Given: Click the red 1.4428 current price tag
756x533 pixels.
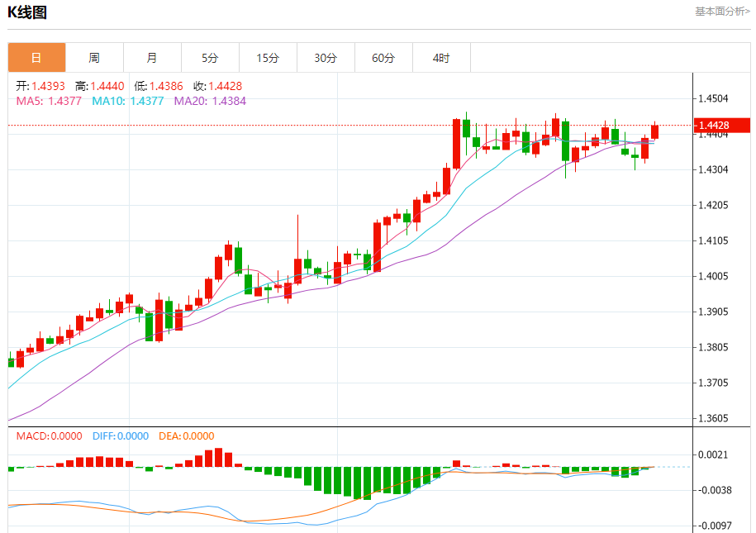Looking at the screenshot, I should (722, 126).
